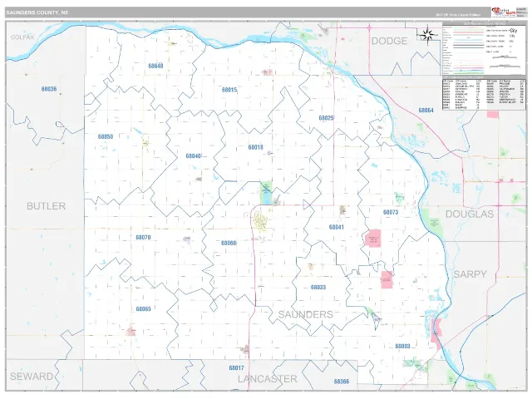Click ZIP code label 68066

(229, 244)
